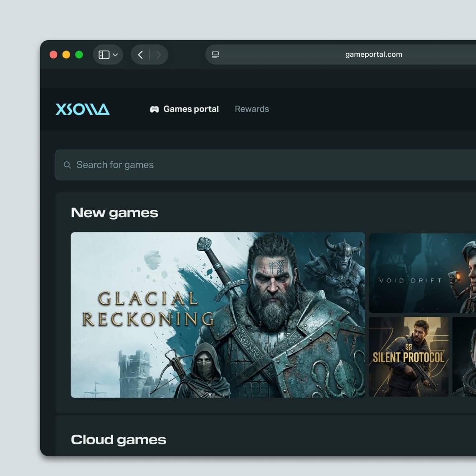Open the cropped thumbnail right of Silent Protocol
Image resolution: width=476 pixels, height=476 pixels.
(464, 357)
